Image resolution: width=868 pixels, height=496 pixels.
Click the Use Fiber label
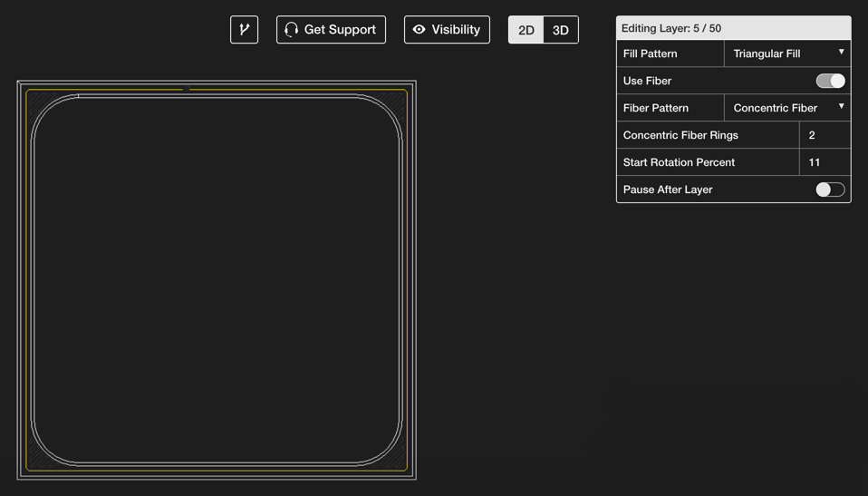647,81
